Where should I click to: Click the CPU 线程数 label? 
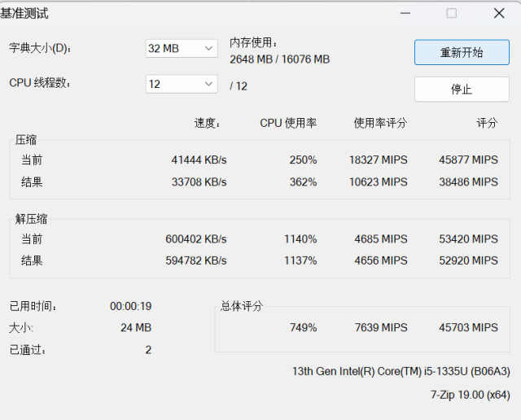(x=40, y=83)
